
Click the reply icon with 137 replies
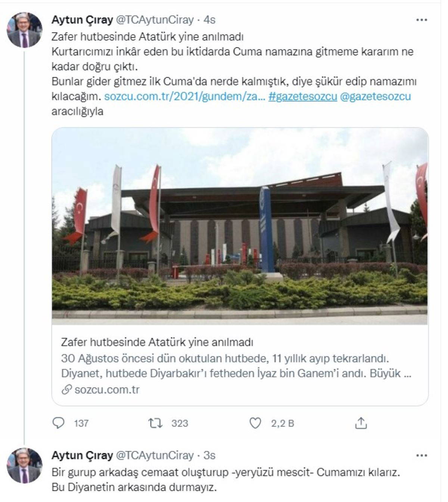click(x=59, y=423)
